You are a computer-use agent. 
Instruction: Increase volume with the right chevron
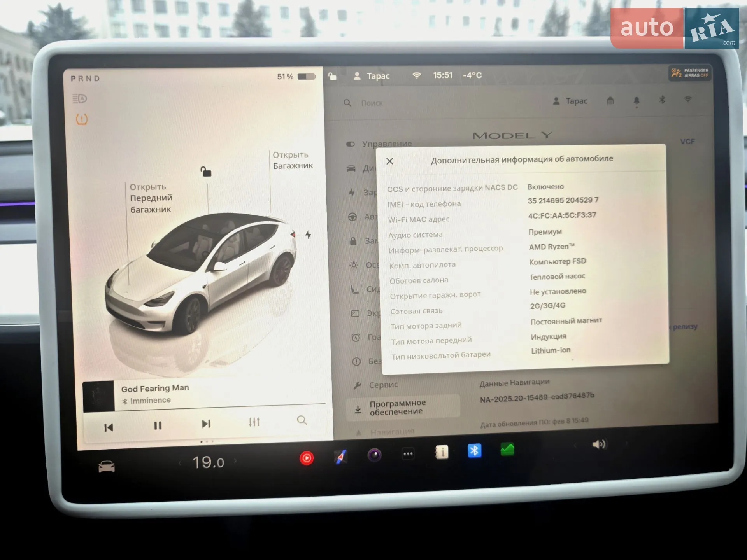(x=626, y=443)
